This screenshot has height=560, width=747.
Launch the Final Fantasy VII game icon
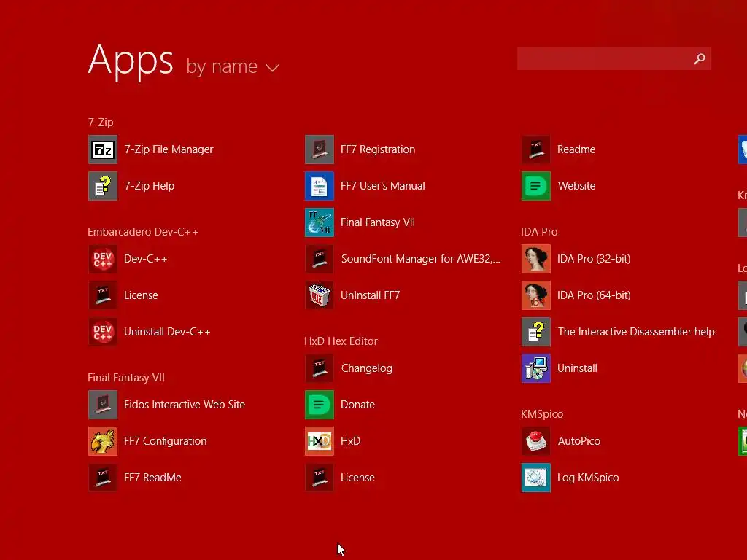(320, 222)
